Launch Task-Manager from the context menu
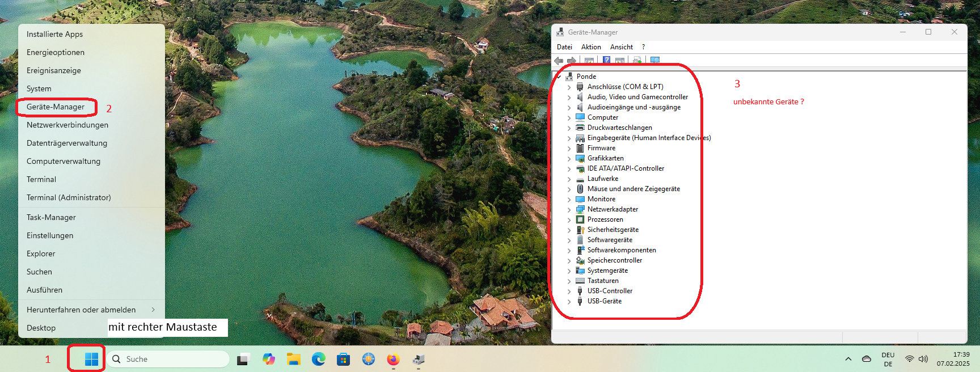 pyautogui.click(x=91, y=217)
